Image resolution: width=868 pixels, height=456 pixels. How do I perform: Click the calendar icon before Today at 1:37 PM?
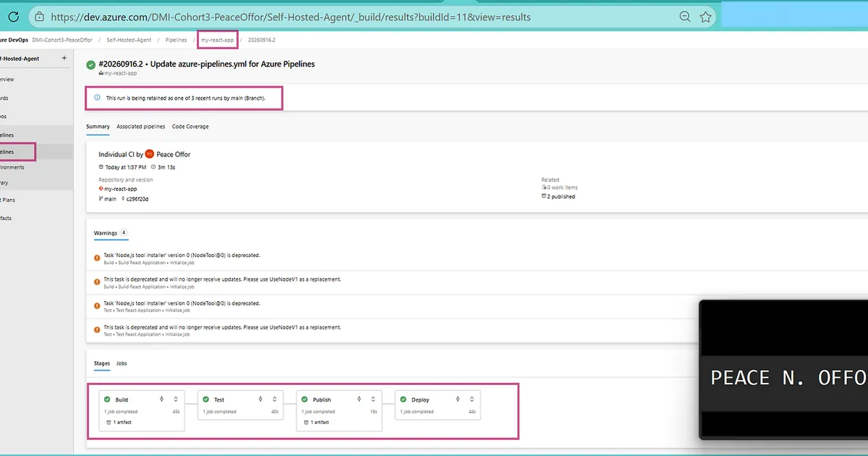point(101,167)
